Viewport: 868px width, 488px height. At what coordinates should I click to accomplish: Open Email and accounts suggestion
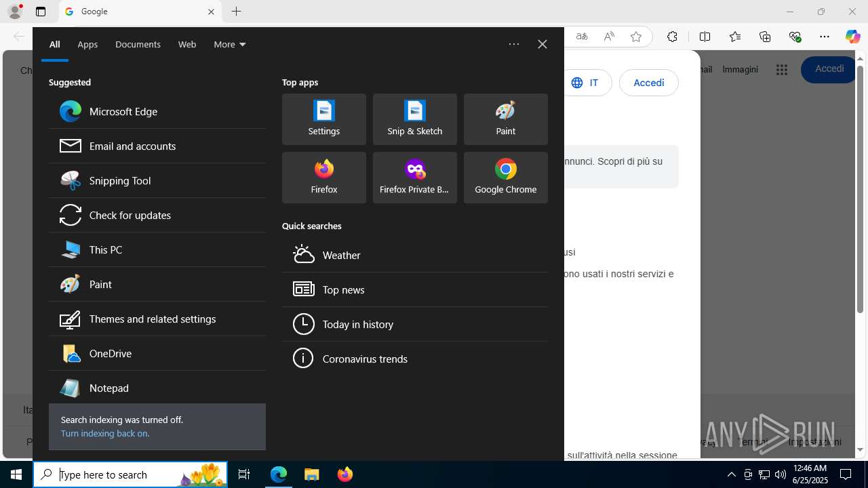tap(157, 146)
